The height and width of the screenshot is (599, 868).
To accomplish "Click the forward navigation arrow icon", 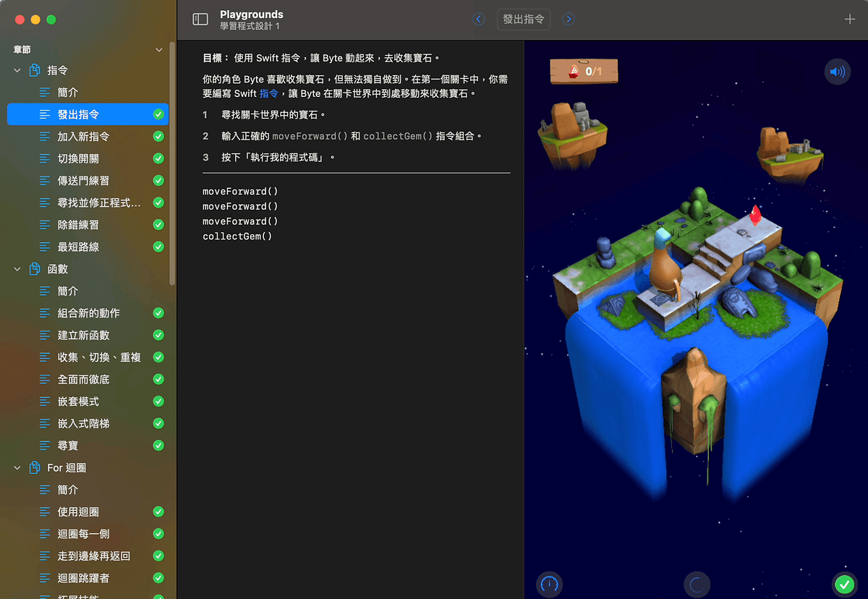I will click(569, 20).
